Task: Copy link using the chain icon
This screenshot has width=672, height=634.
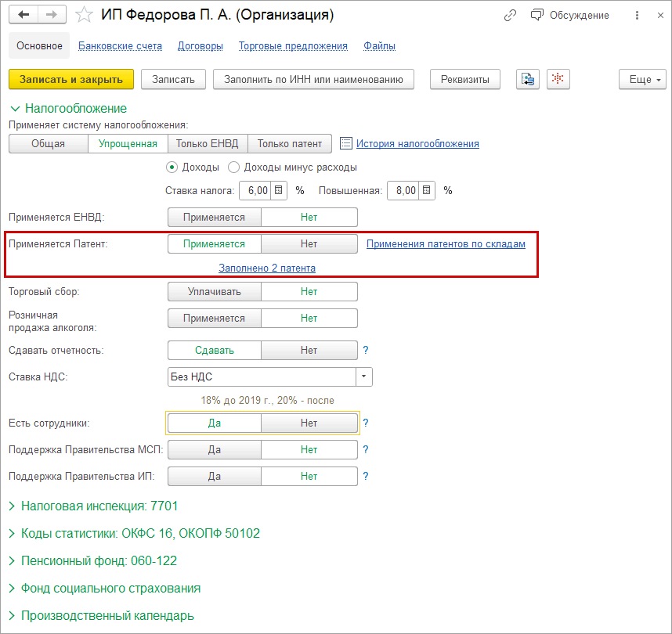Action: (x=510, y=16)
